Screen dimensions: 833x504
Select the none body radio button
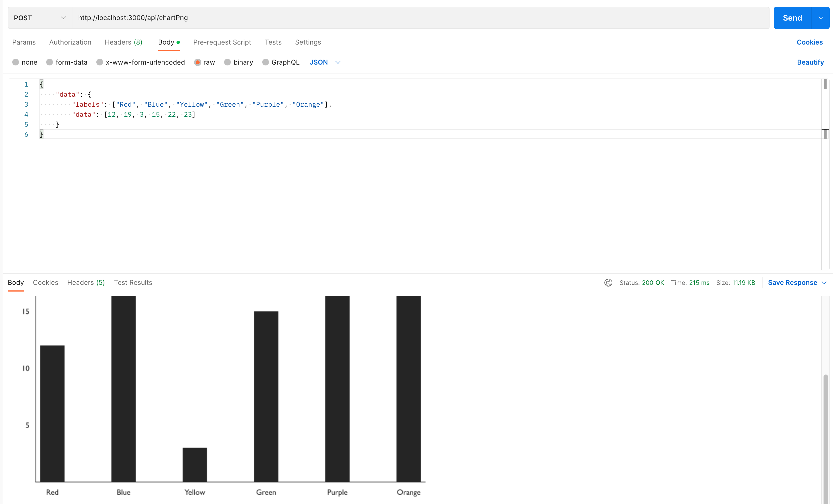[x=16, y=62]
